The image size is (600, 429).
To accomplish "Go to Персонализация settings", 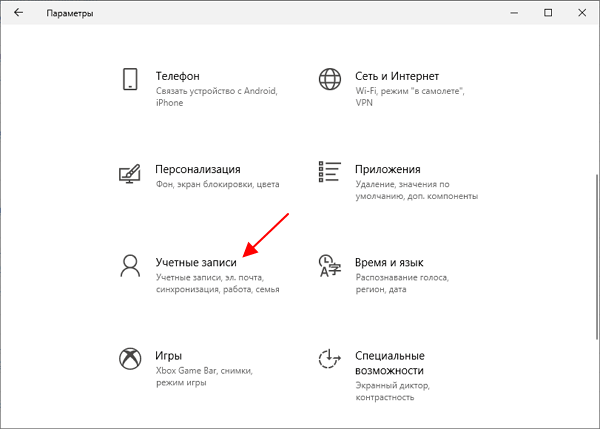I will click(x=198, y=169).
